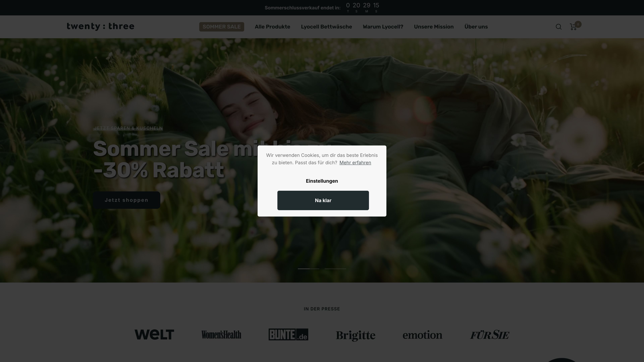
Task: Open Warum Lyocell? section
Action: pos(383,27)
